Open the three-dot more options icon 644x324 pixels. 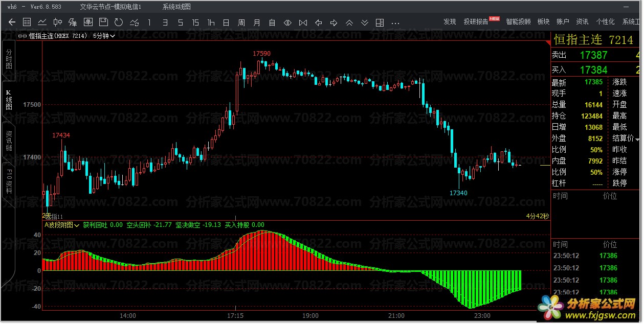(x=395, y=23)
